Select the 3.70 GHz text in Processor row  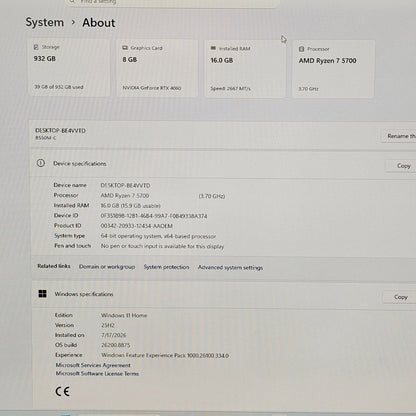point(212,196)
